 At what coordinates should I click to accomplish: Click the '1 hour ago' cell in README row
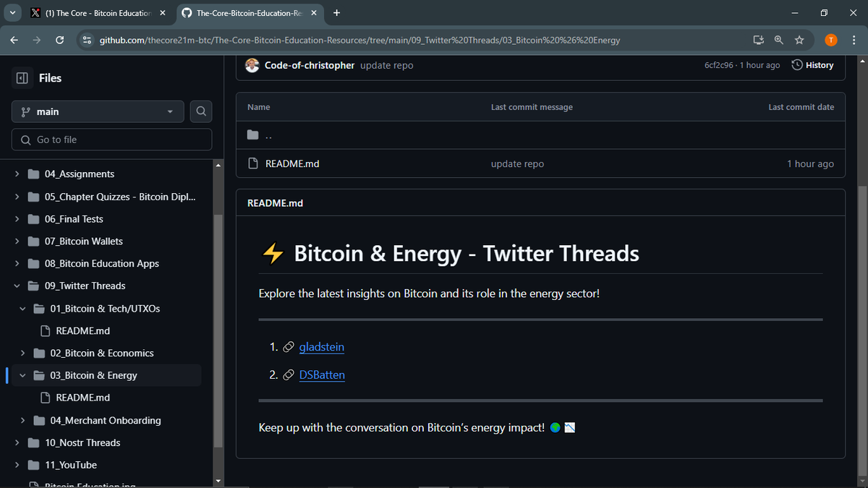tap(810, 164)
